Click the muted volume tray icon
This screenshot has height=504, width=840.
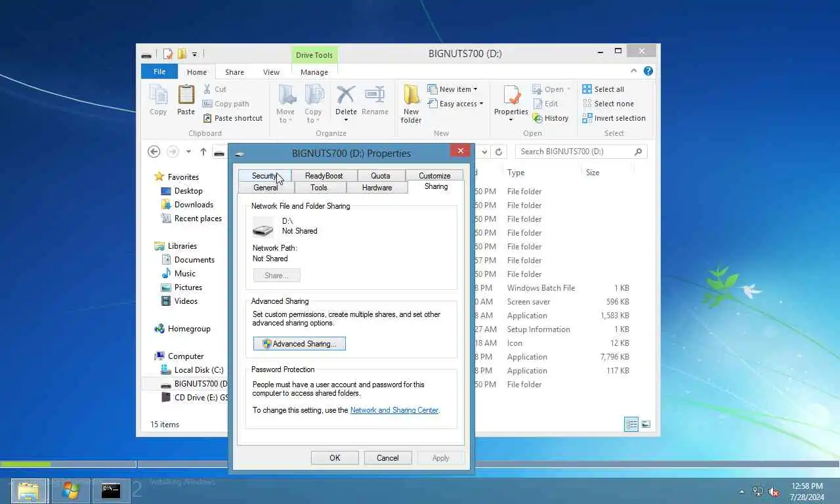click(774, 492)
